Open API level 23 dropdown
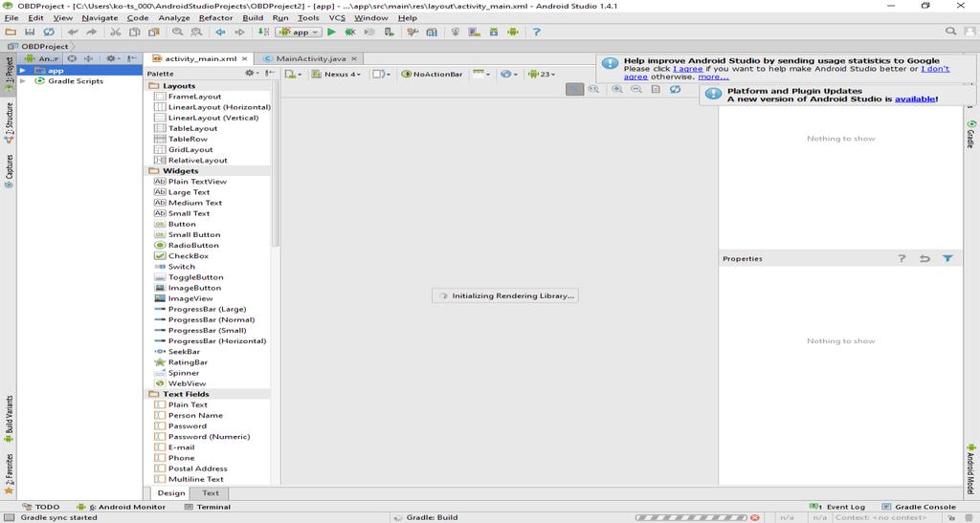The height and width of the screenshot is (523, 980). point(542,74)
